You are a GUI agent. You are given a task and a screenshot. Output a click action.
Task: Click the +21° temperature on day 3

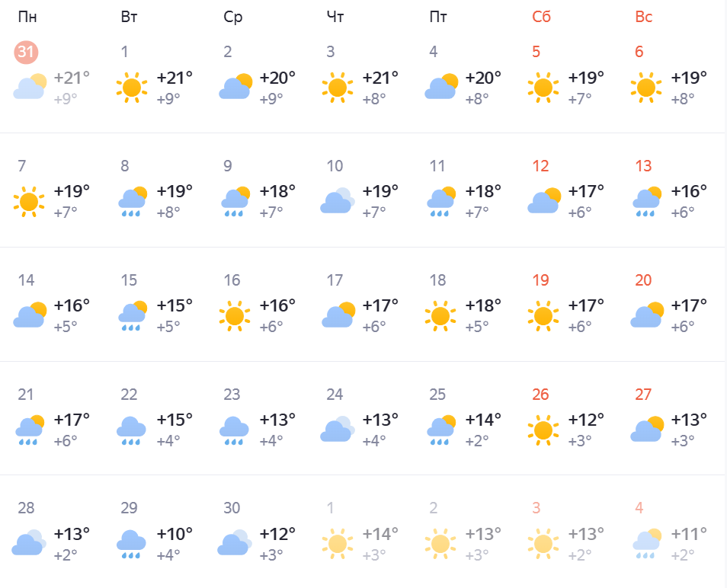click(380, 78)
